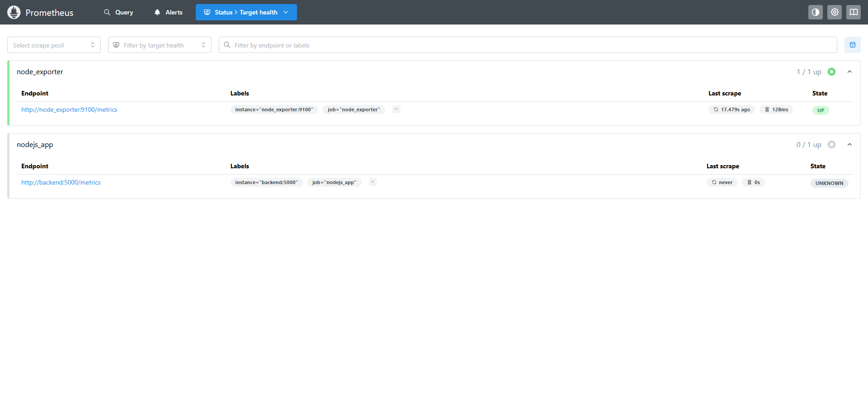Open the Status > Target health menu

click(x=246, y=12)
